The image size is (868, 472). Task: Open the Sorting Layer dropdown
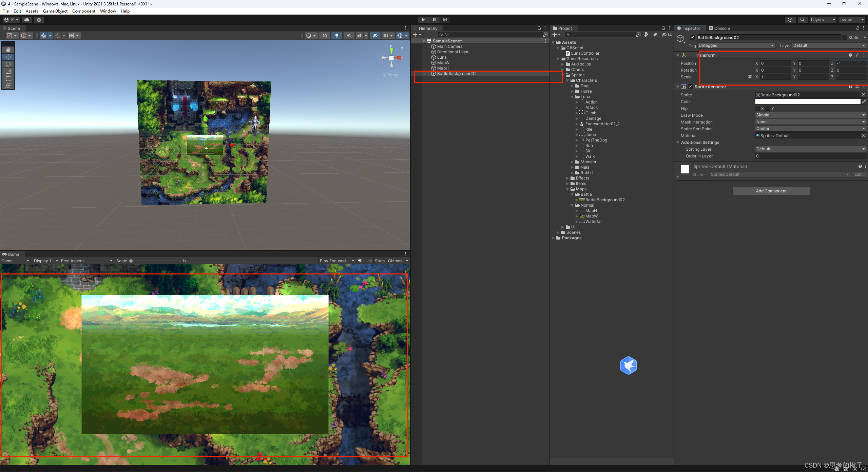(810, 149)
